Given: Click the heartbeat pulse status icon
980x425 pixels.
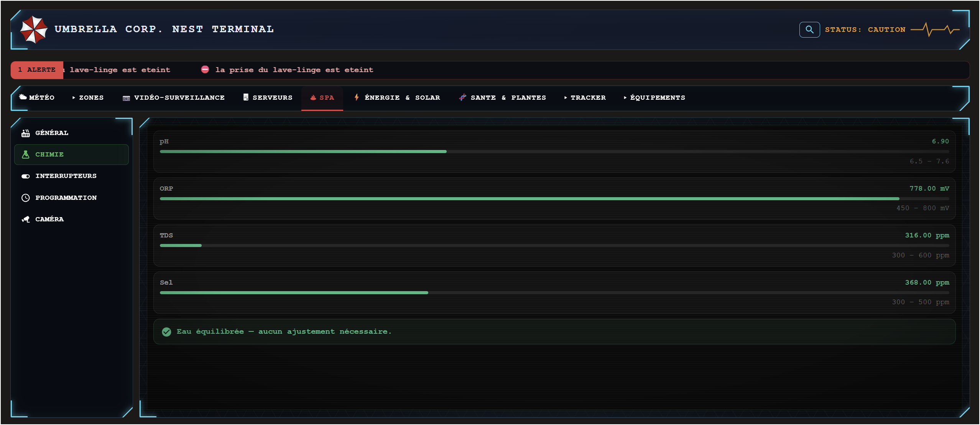Looking at the screenshot, I should pyautogui.click(x=935, y=30).
